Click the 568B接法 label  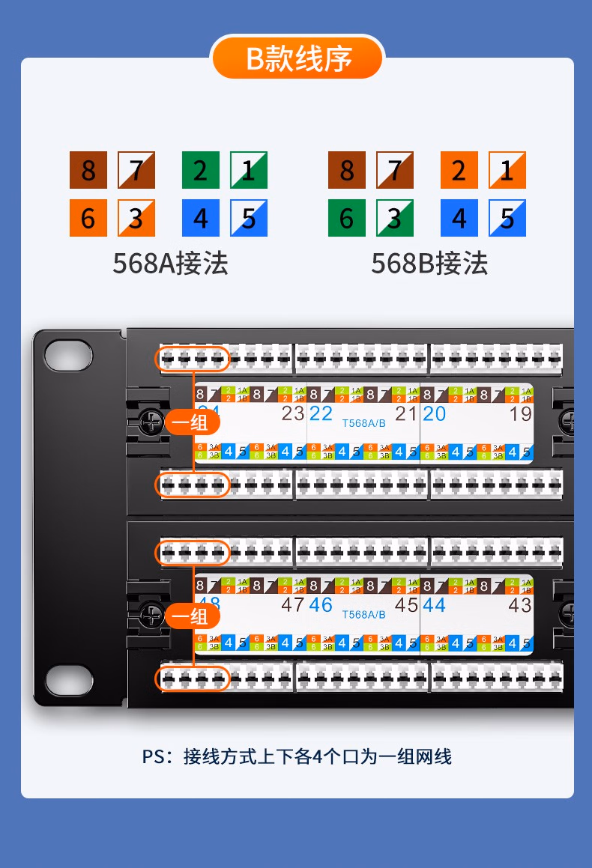tap(429, 263)
